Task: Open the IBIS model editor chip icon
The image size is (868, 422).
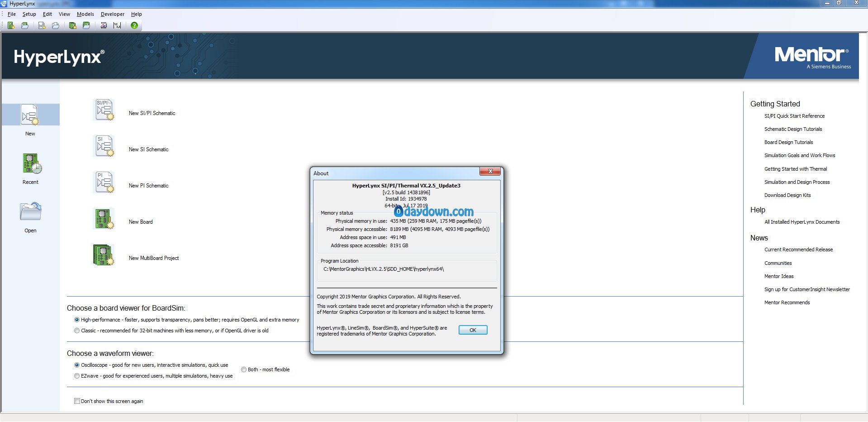Action: click(x=104, y=25)
